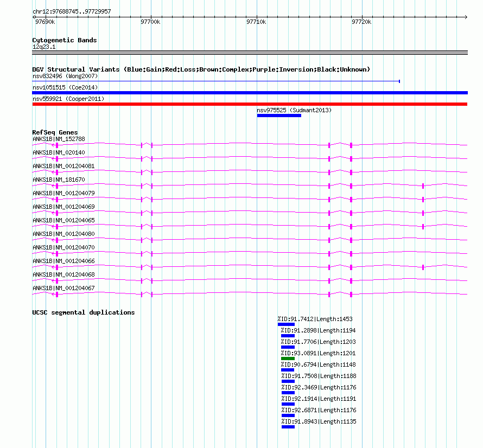Open variant nsv1051515 (Coe2014) label
The image size is (483, 448).
(65, 87)
